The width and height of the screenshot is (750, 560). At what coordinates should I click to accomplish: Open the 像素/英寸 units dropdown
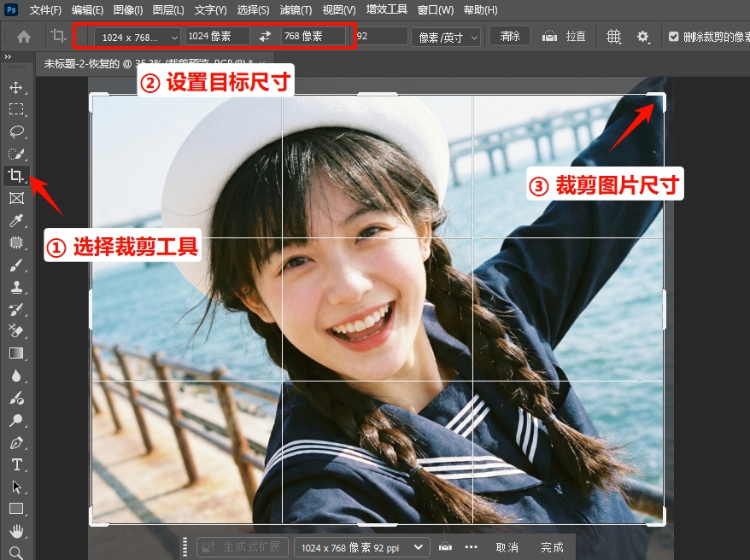pyautogui.click(x=445, y=37)
